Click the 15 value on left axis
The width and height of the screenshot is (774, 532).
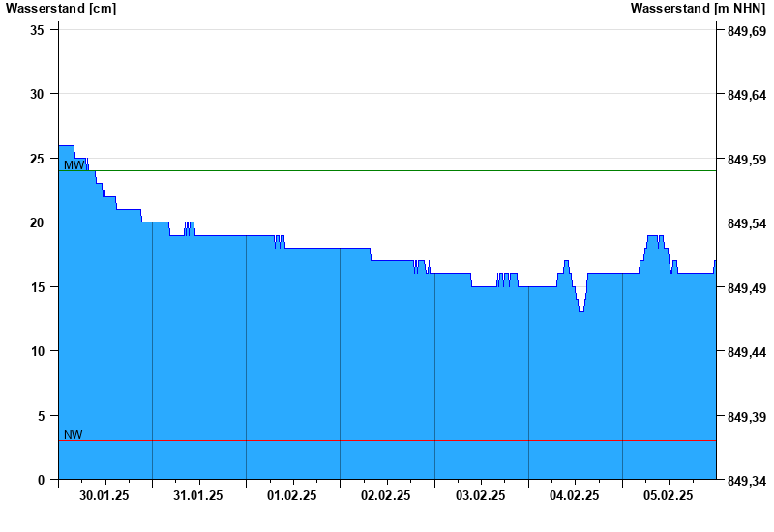click(x=37, y=287)
